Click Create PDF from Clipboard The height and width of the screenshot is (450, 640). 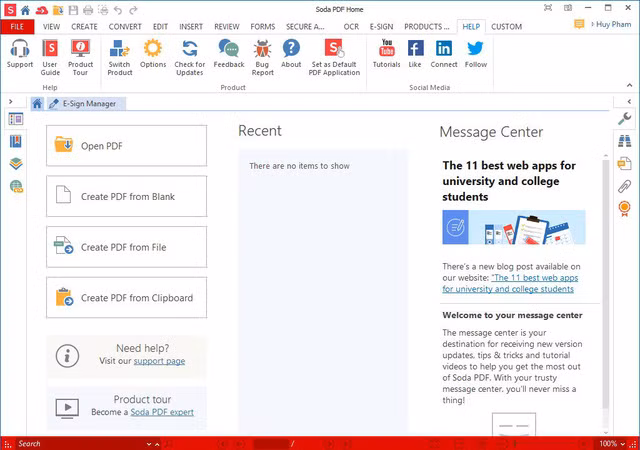127,298
